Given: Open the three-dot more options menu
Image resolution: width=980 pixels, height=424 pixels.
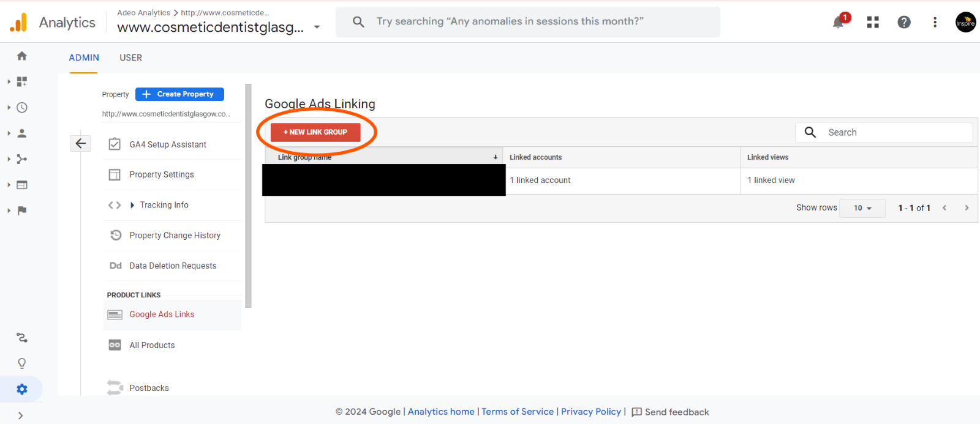Looking at the screenshot, I should [935, 22].
